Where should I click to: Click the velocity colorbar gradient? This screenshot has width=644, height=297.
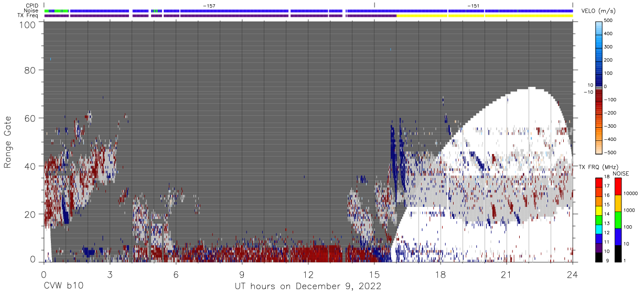[599, 86]
